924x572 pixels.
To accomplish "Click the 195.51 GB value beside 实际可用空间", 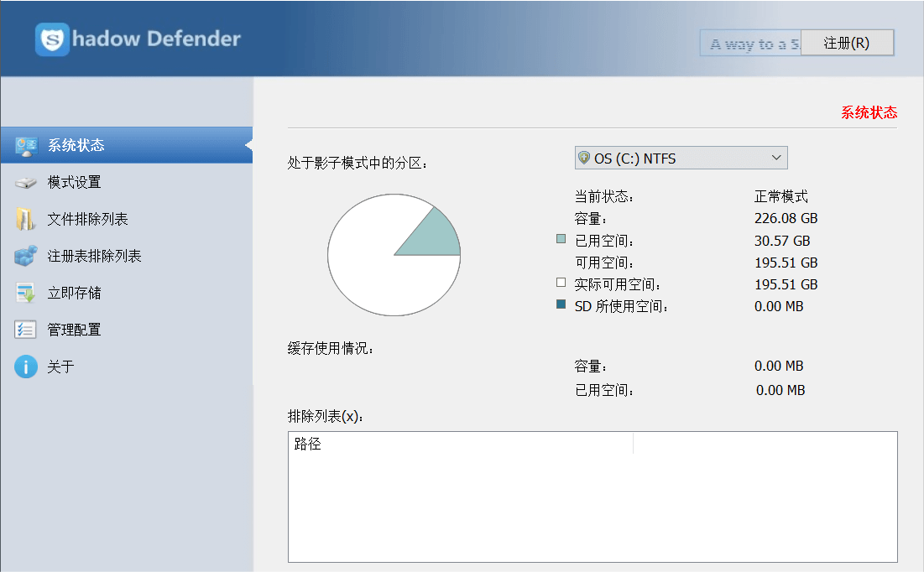I will (x=786, y=284).
